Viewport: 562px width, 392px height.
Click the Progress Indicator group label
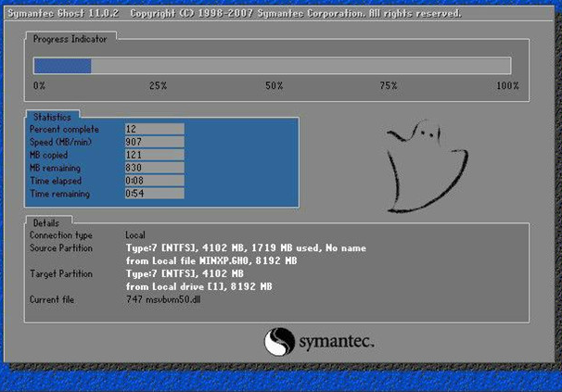(x=70, y=40)
